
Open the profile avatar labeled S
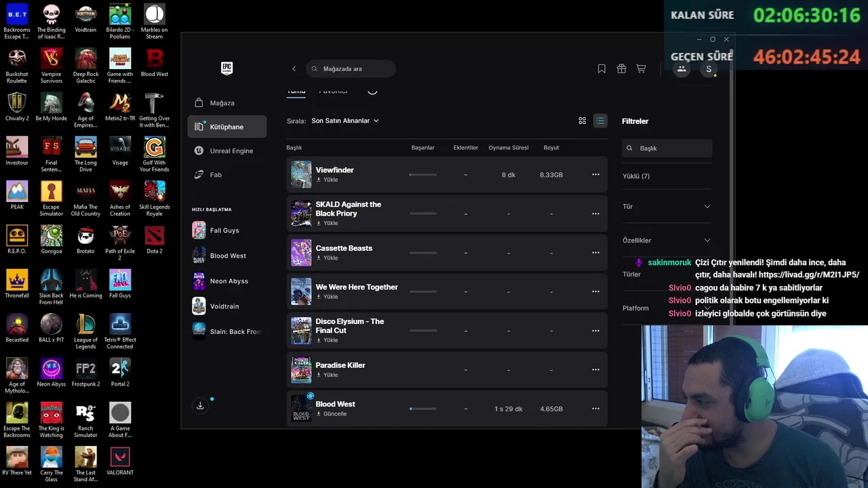pyautogui.click(x=709, y=68)
